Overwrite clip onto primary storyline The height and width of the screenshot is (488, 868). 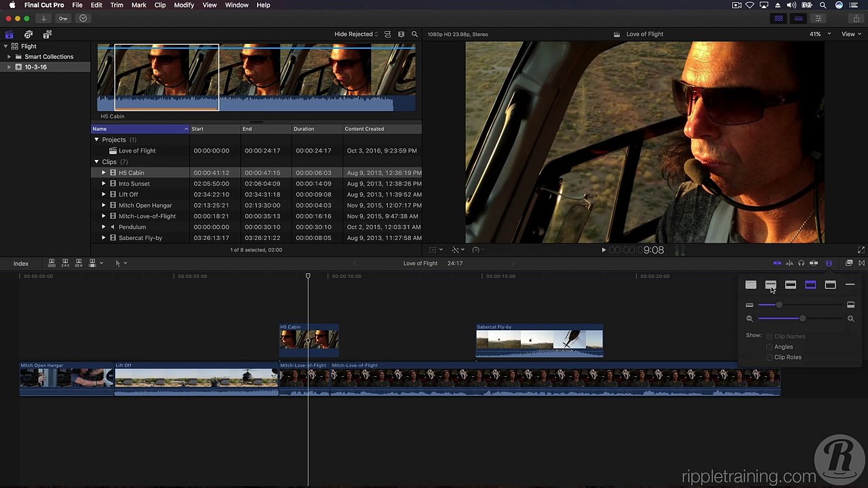pos(92,263)
